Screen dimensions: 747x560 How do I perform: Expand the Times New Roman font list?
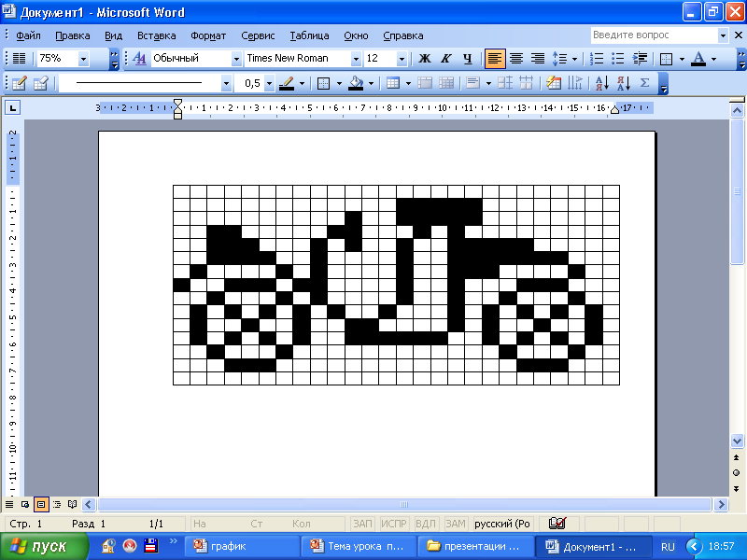pos(355,59)
